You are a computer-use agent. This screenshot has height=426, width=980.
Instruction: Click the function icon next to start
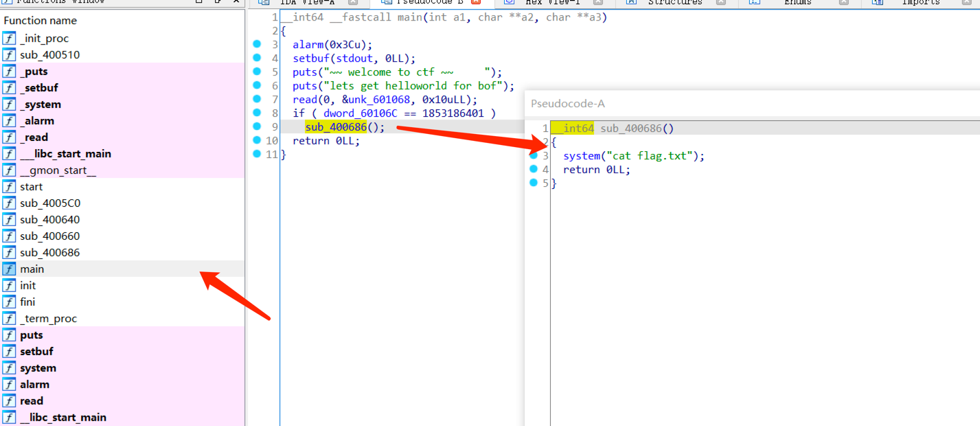pyautogui.click(x=9, y=187)
